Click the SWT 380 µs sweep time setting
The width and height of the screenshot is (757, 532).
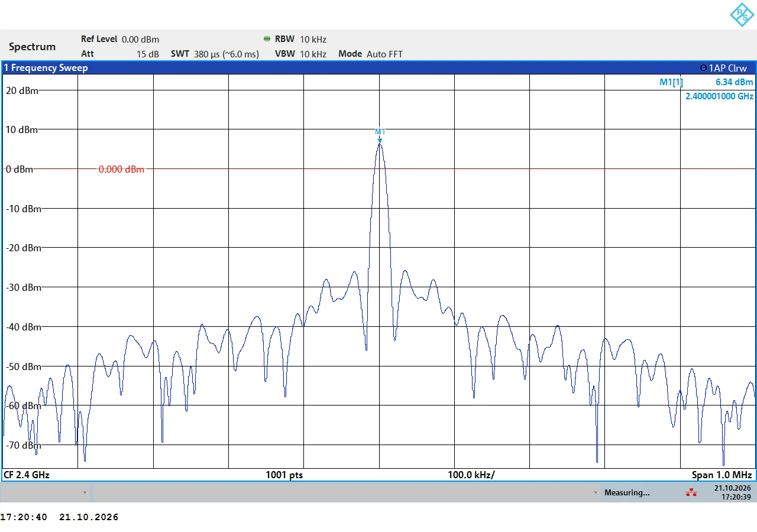point(215,54)
